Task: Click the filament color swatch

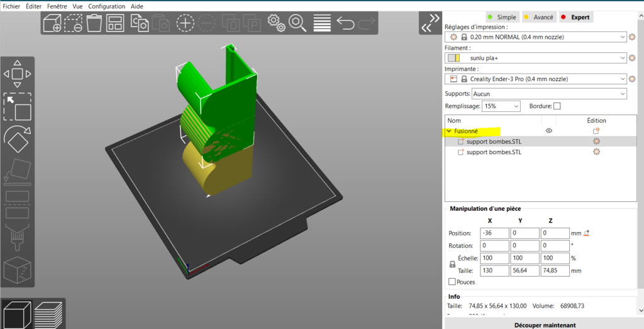Action: [454, 58]
